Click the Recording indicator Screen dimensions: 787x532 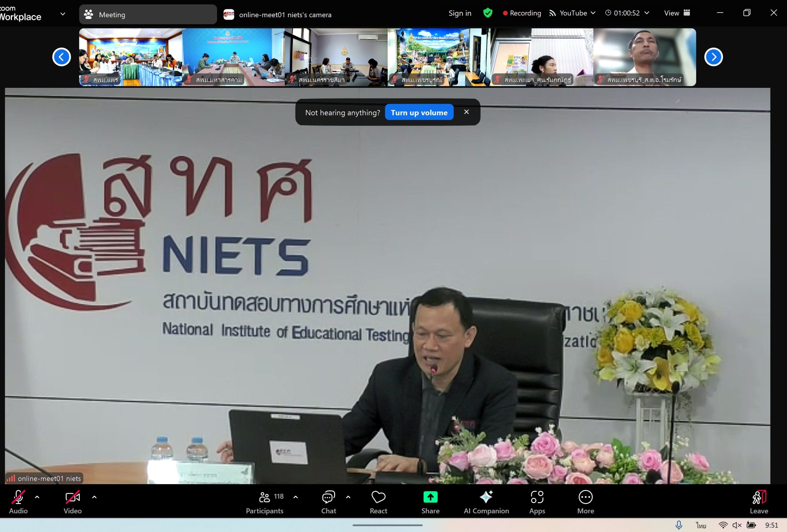pos(522,13)
